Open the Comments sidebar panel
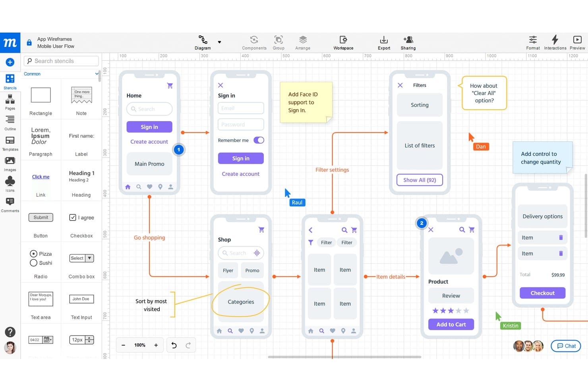 [x=10, y=205]
